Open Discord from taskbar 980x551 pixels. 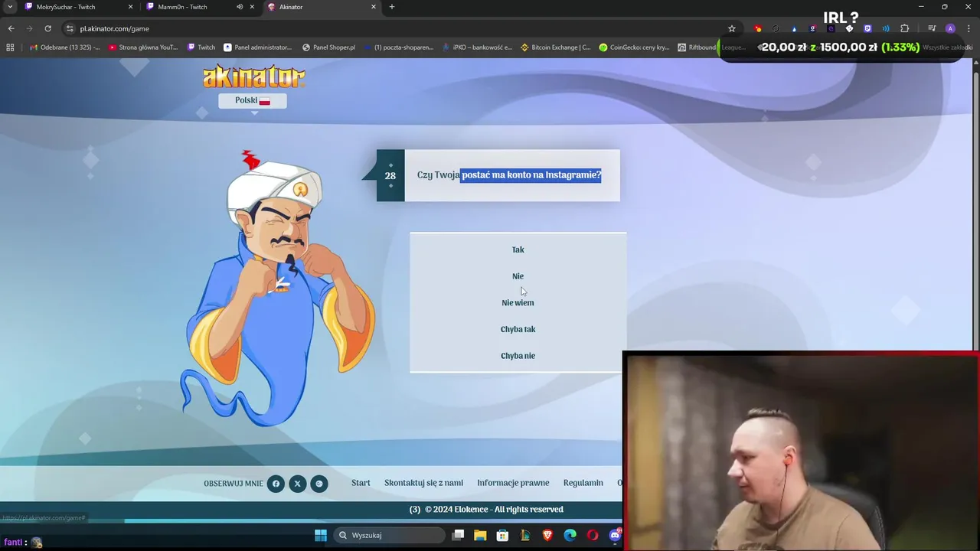click(615, 535)
